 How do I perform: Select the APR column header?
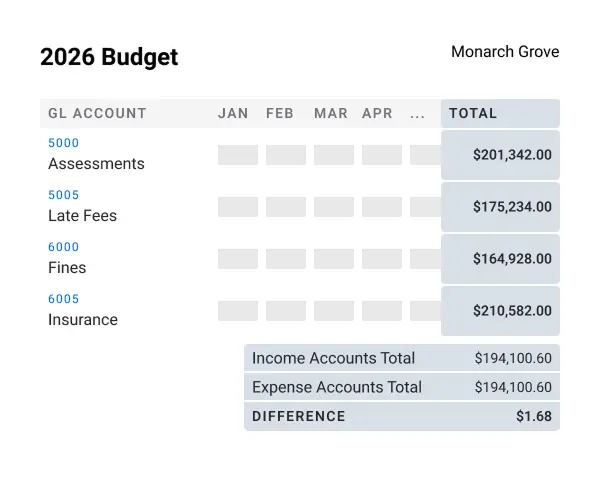click(377, 114)
